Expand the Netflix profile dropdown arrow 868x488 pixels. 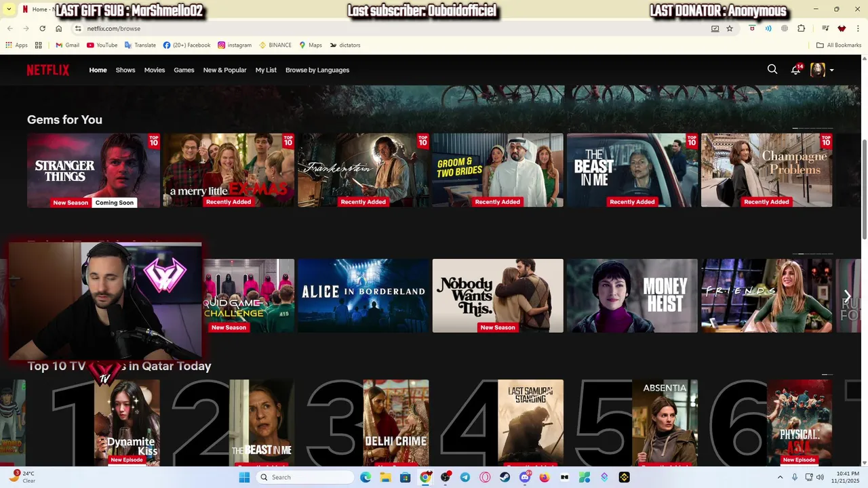tap(831, 70)
